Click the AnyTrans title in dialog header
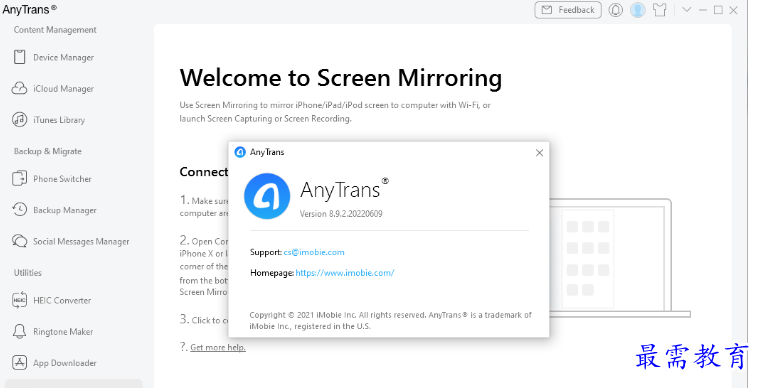The height and width of the screenshot is (388, 757). click(267, 152)
